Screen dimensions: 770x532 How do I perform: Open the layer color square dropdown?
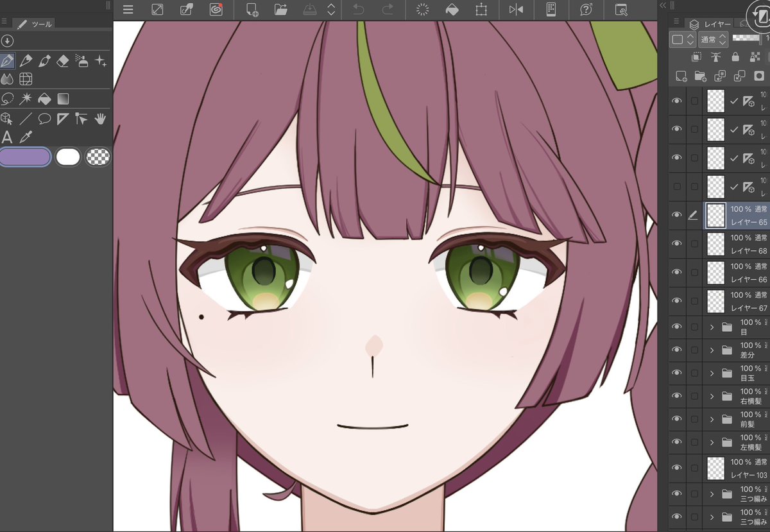(683, 40)
